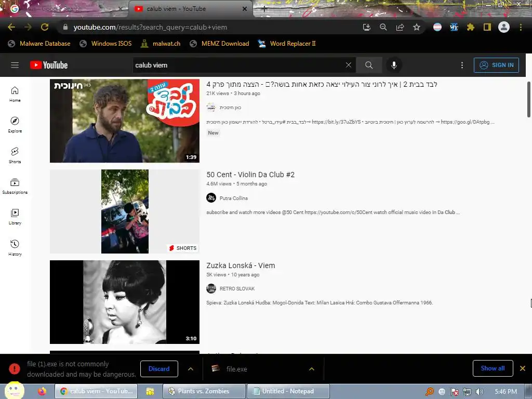Click title 50 Cent - Violin Da Club #2
The image size is (532, 399).
(250, 175)
